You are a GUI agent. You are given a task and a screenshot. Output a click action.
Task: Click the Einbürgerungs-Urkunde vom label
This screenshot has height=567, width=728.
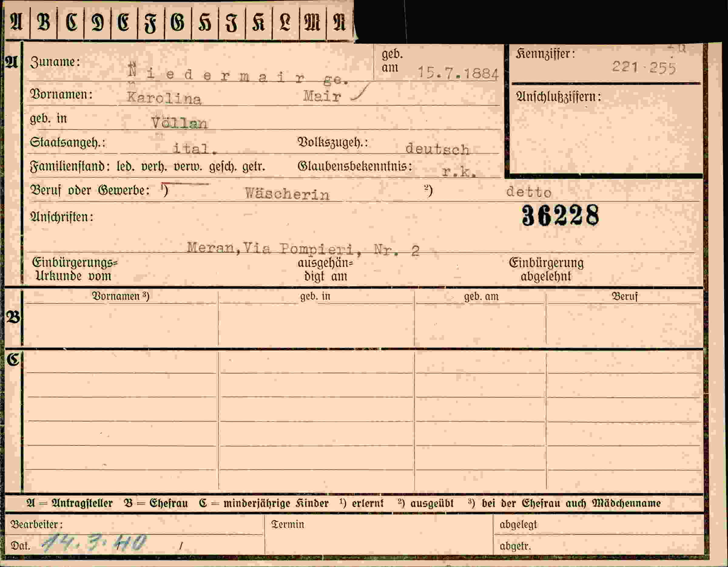[x=75, y=270]
